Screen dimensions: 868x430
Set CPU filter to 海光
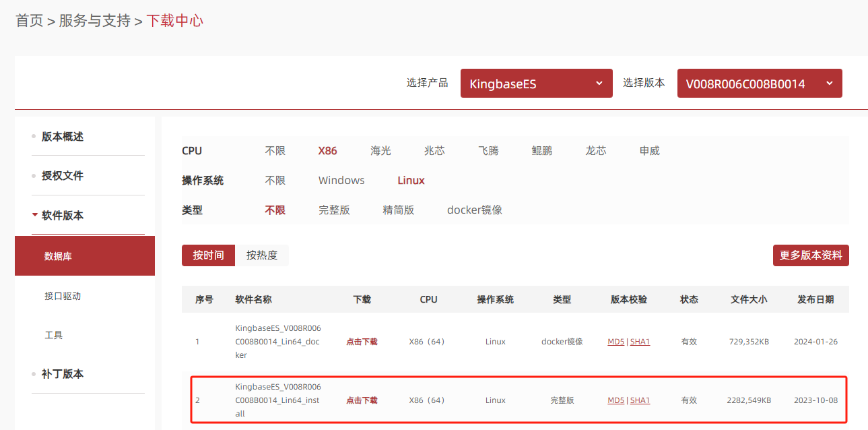point(380,151)
